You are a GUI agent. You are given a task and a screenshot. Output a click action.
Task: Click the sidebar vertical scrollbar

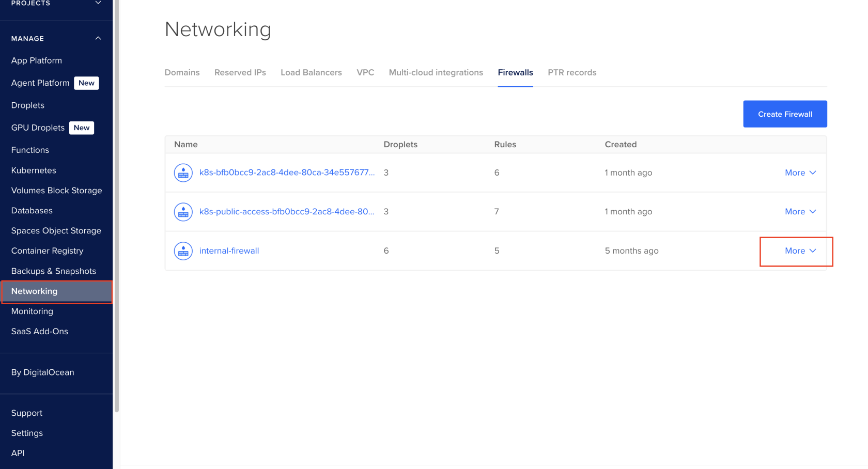tap(117, 207)
